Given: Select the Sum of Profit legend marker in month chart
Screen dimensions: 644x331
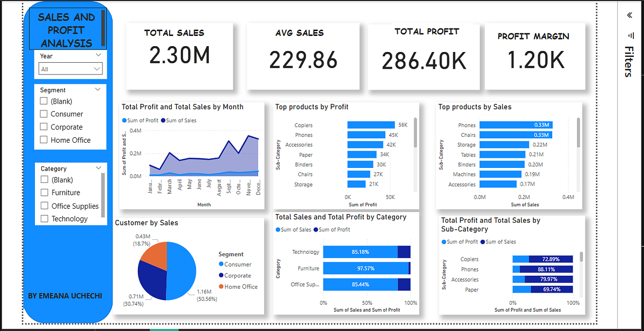Looking at the screenshot, I should (125, 120).
